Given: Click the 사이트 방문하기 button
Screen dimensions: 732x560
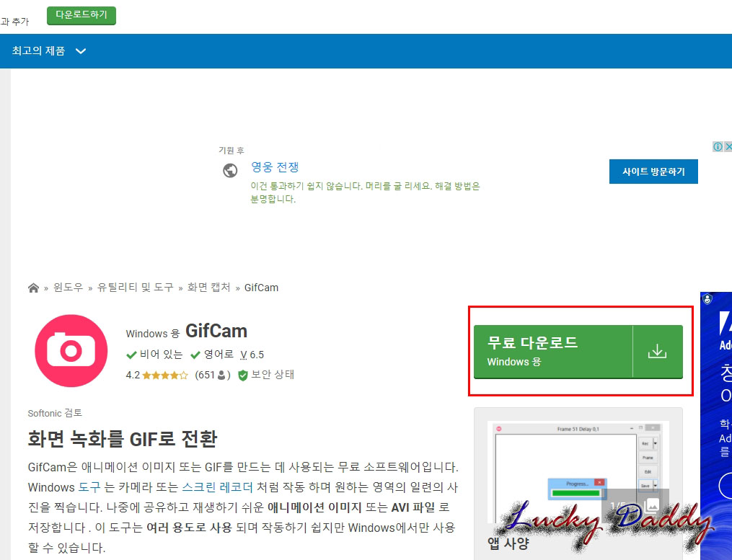Looking at the screenshot, I should [653, 172].
